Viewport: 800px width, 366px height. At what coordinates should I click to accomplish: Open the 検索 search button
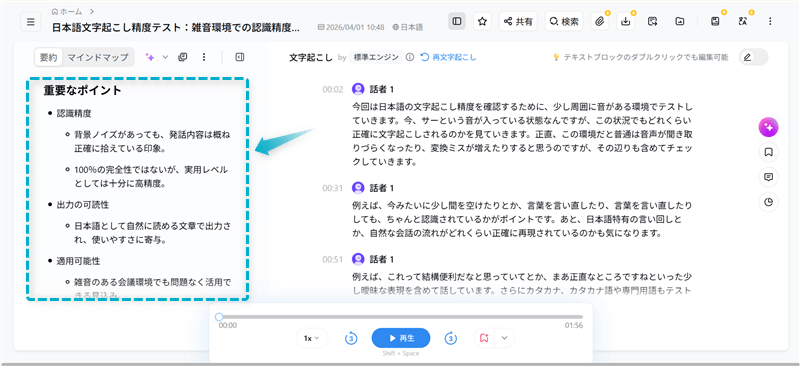[564, 21]
